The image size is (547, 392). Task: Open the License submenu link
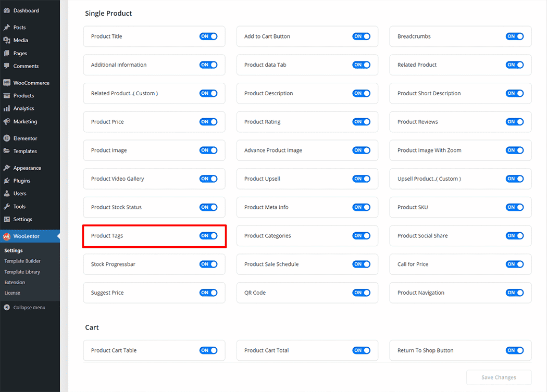(13, 293)
